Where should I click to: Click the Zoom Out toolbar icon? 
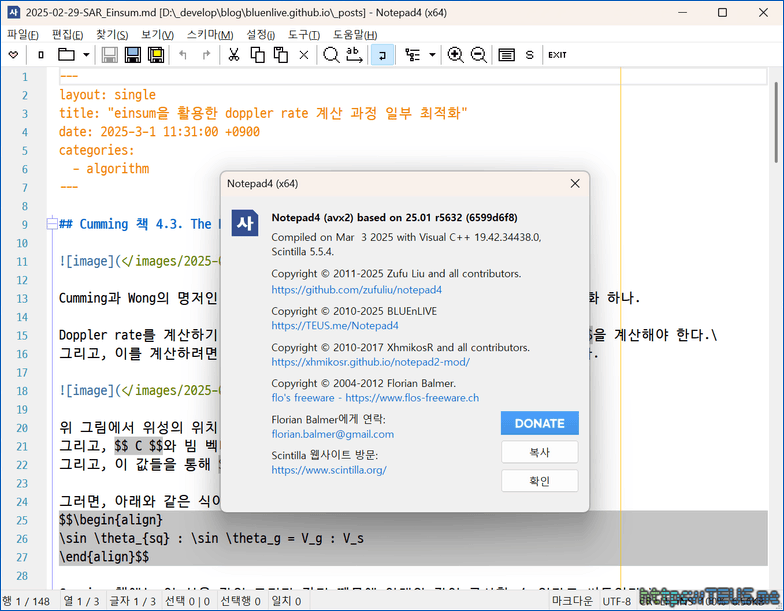tap(479, 55)
